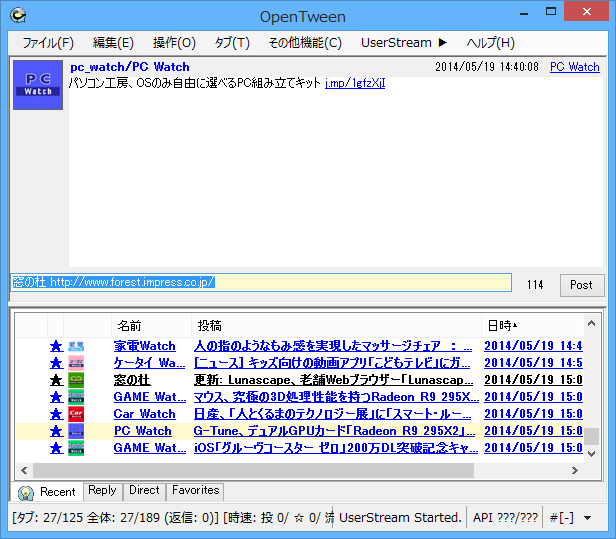Open the 操作(O) menu
This screenshot has width=616, height=539.
point(174,42)
